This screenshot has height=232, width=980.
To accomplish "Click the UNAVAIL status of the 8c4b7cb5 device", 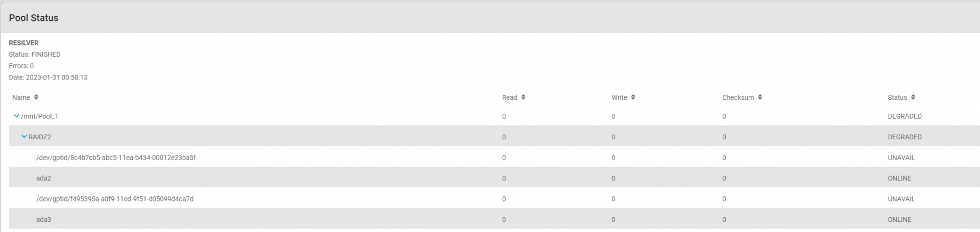I will [x=901, y=158].
